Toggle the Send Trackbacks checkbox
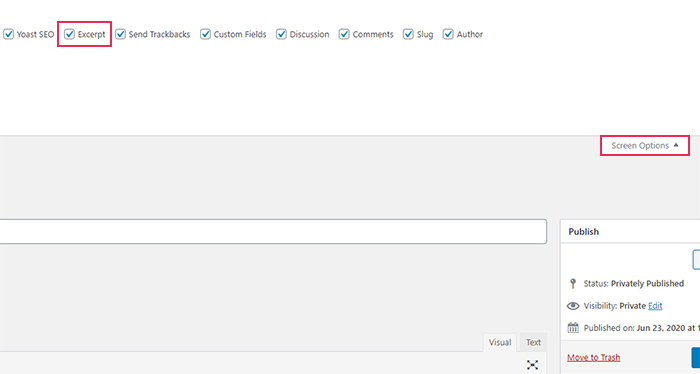The width and height of the screenshot is (700, 374). pos(120,34)
